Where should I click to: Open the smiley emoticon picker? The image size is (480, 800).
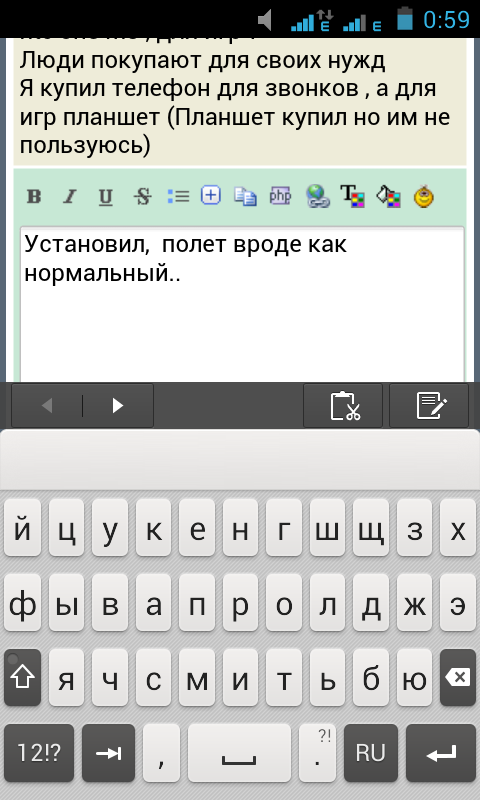tap(424, 196)
